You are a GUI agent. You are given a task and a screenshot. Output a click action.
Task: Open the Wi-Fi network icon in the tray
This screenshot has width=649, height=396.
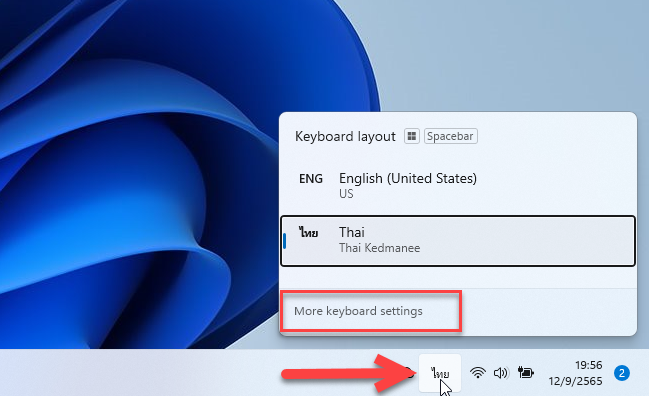coord(478,373)
